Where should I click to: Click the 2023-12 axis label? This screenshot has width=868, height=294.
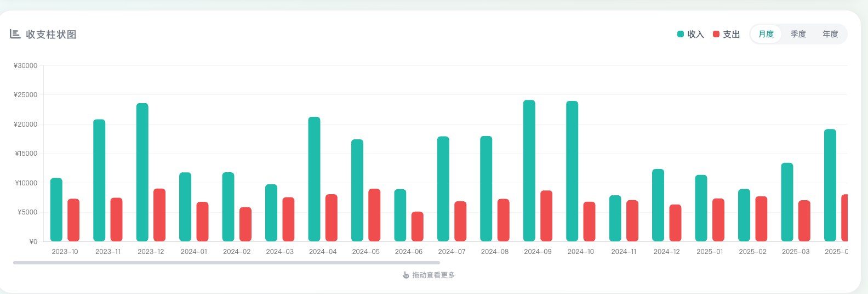[151, 252]
